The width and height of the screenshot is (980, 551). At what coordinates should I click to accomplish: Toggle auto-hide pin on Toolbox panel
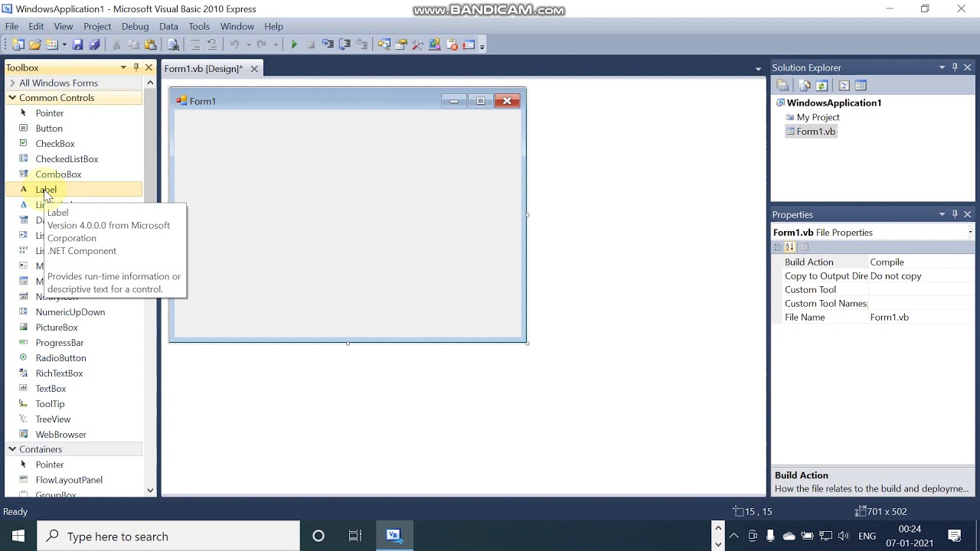[136, 67]
